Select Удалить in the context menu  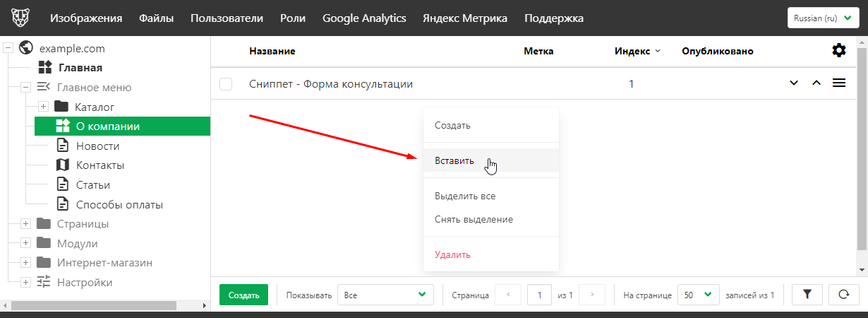(452, 254)
